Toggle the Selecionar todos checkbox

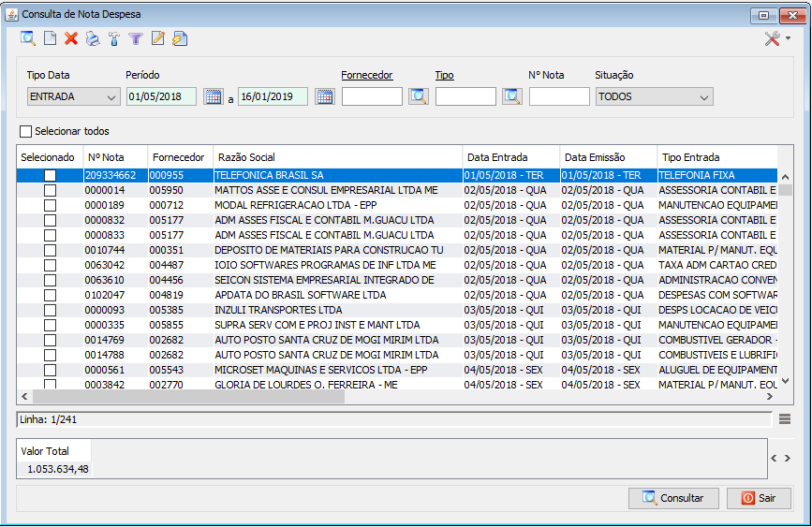pyautogui.click(x=25, y=131)
